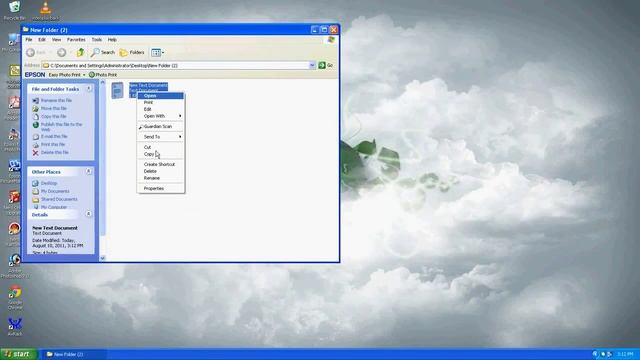Viewport: 640px width, 360px height.
Task: Open My Documents in Other Places
Action: [55, 191]
